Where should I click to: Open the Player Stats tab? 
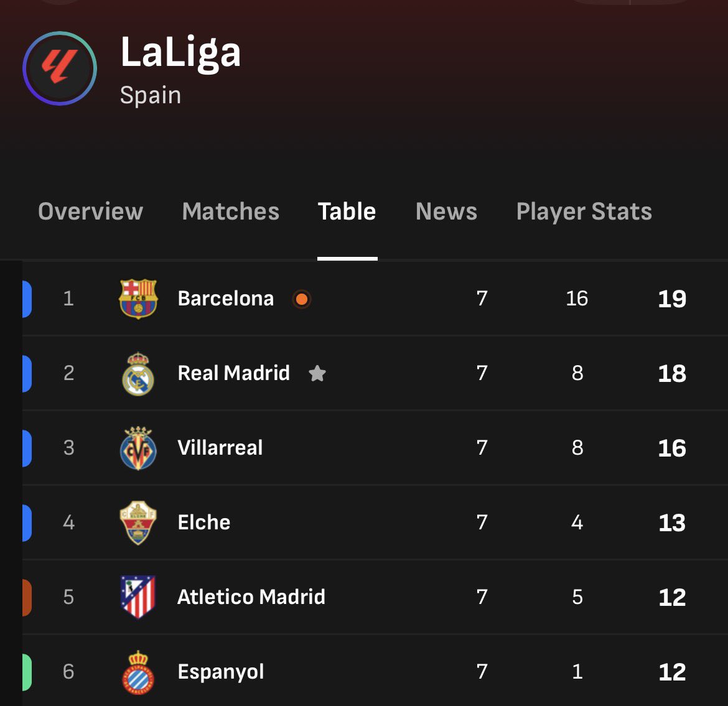pyautogui.click(x=584, y=211)
